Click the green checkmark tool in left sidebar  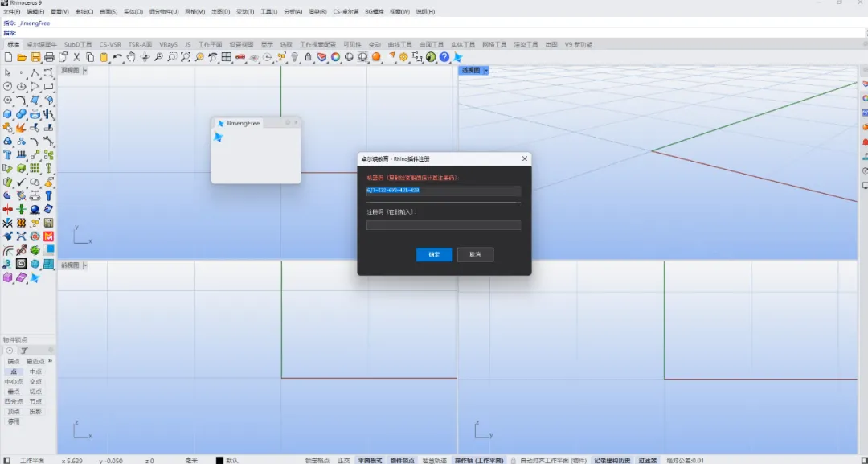tap(21, 182)
